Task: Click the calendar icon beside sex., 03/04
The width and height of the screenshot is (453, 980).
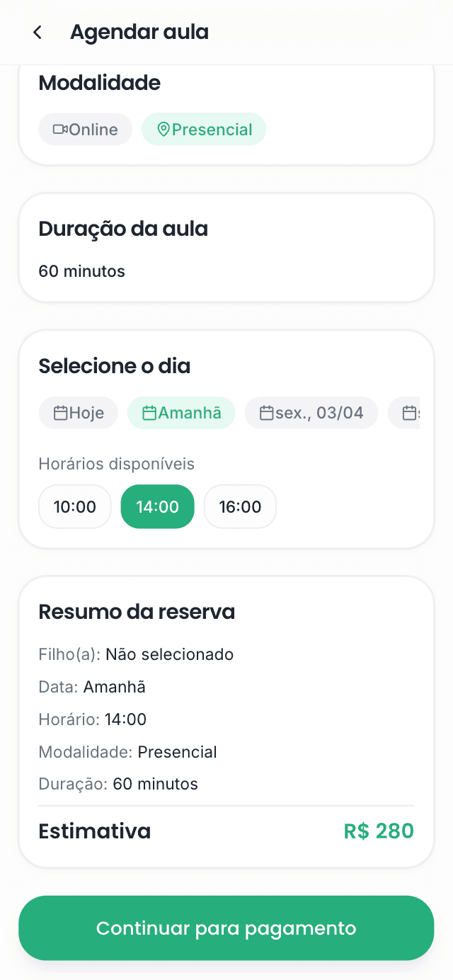Action: pos(267,413)
